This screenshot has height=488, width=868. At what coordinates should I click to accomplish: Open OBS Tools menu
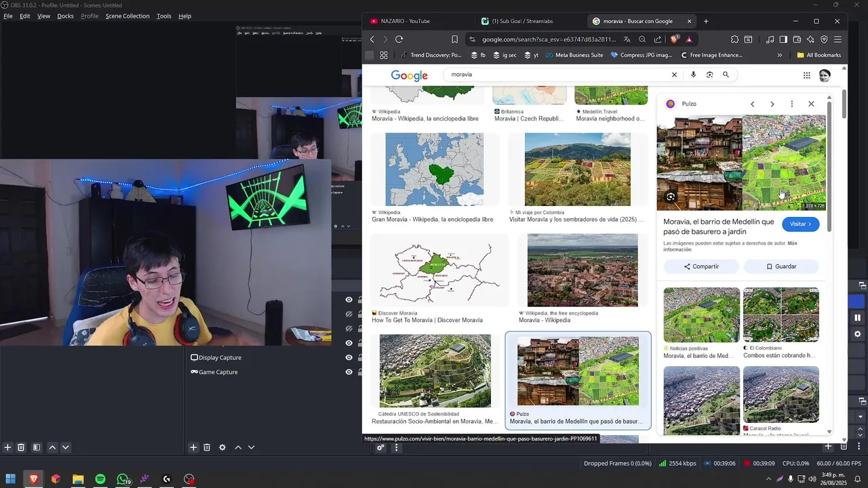click(163, 16)
